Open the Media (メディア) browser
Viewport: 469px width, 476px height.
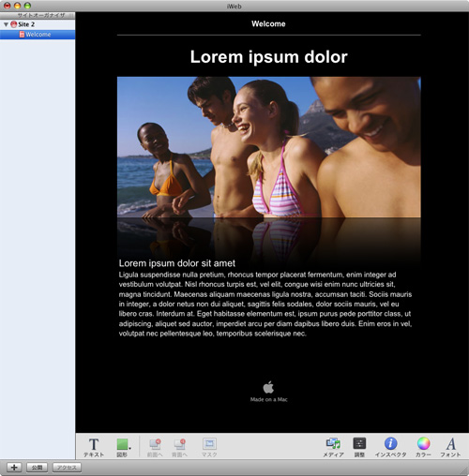333,447
